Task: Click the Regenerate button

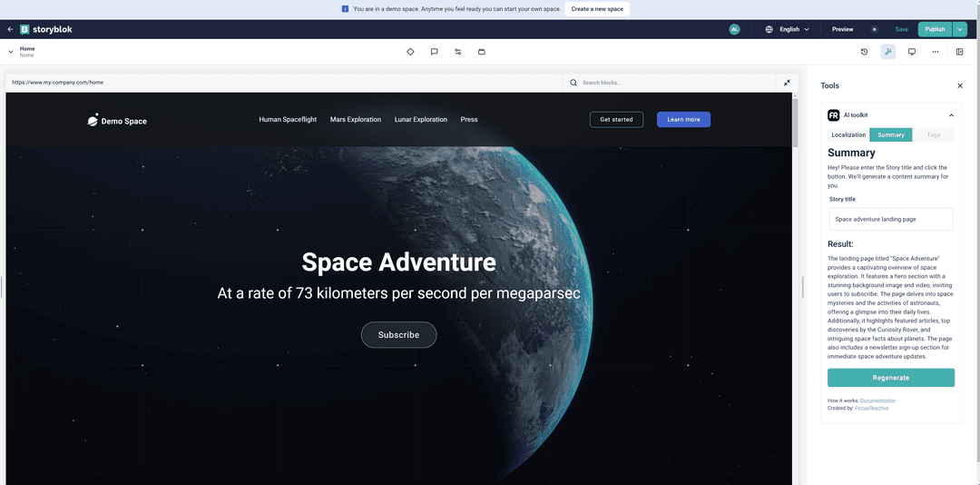Action: (891, 377)
